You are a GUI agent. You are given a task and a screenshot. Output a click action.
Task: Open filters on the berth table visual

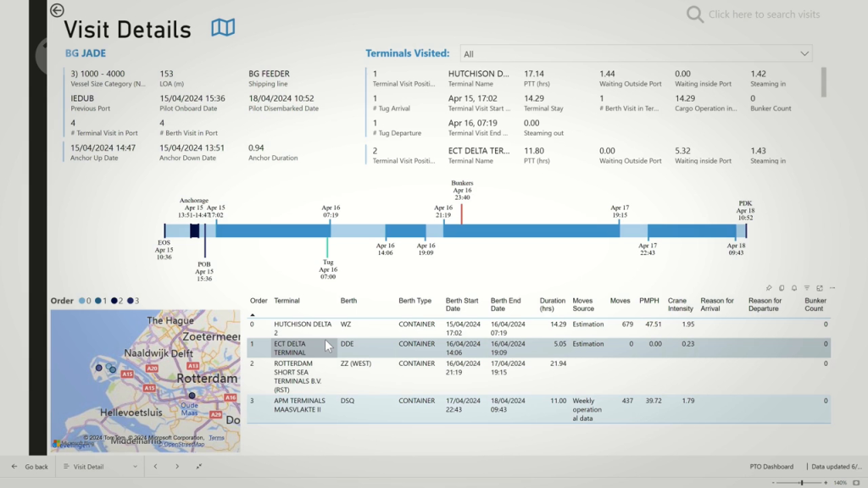click(x=807, y=288)
